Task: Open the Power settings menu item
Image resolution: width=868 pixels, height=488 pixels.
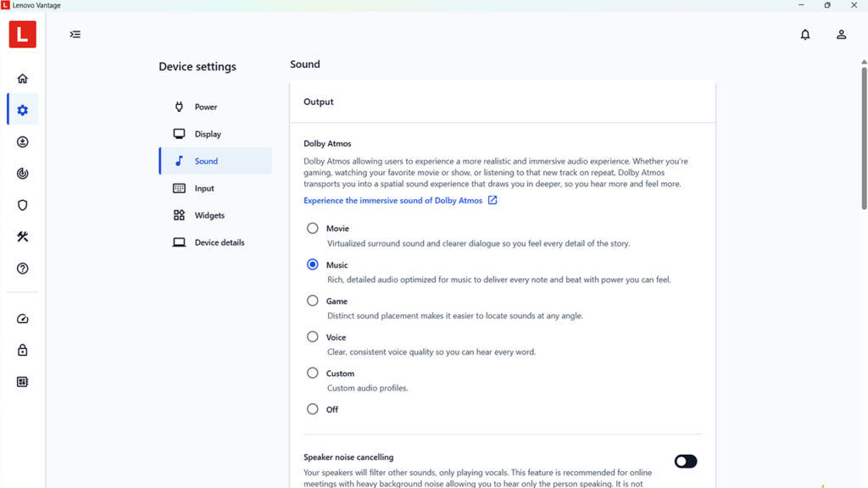Action: (x=215, y=107)
